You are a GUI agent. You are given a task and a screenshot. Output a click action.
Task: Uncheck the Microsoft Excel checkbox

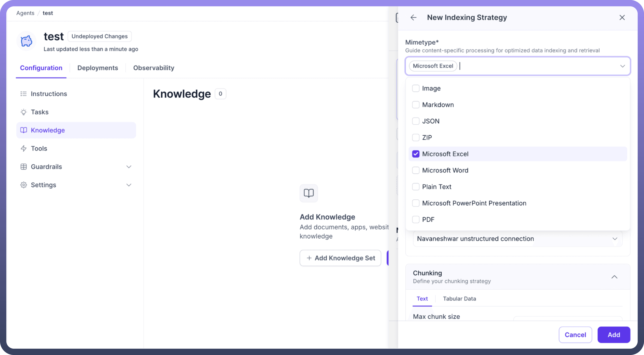click(415, 154)
